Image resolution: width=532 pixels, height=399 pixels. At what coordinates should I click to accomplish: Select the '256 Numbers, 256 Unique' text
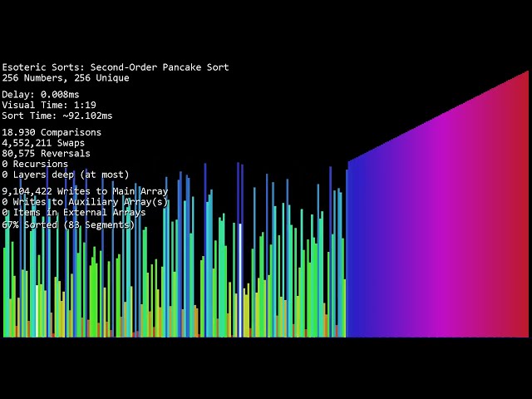[x=66, y=77]
